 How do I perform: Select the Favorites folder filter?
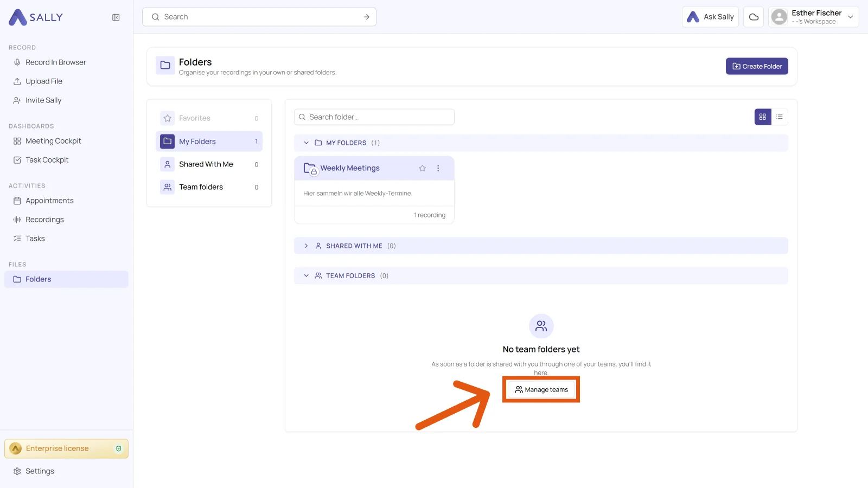point(209,118)
